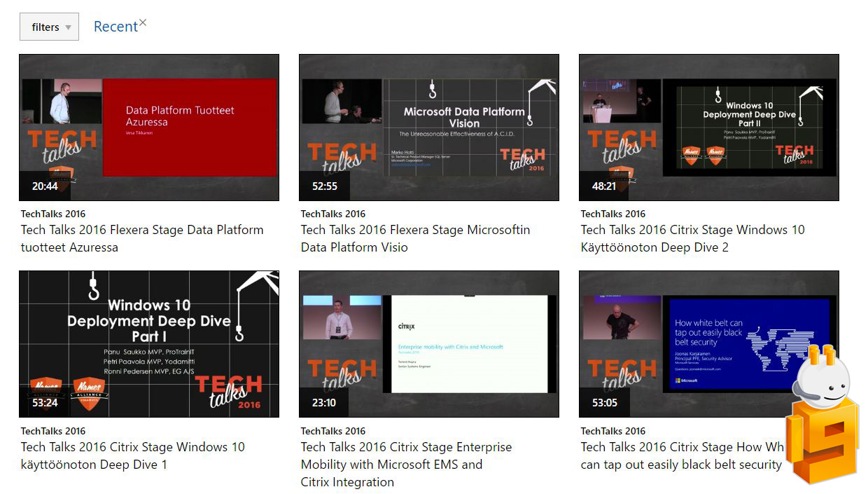Screen dimensions: 868x494
Task: Open title link tap out easily black belt security
Action: [x=682, y=455]
